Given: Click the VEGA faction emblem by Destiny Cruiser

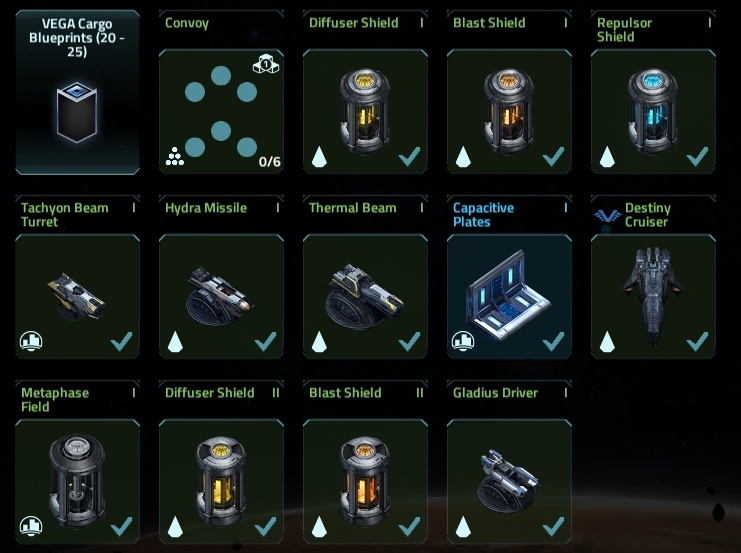Looking at the screenshot, I should tap(607, 216).
